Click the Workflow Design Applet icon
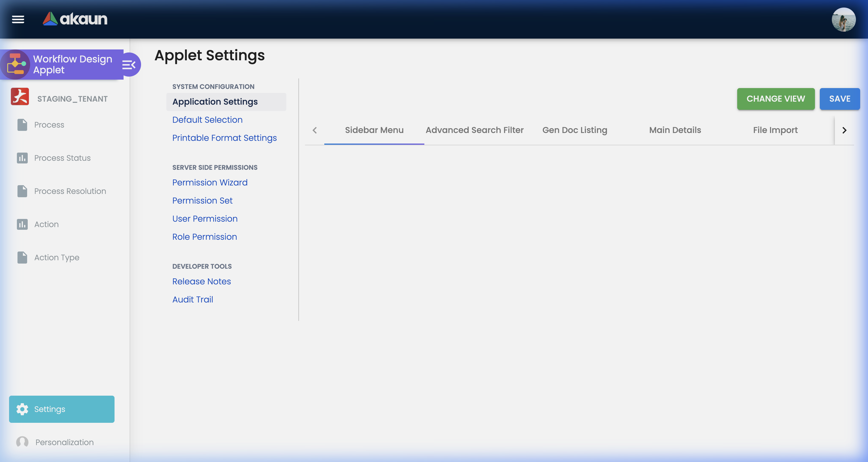 (15, 64)
